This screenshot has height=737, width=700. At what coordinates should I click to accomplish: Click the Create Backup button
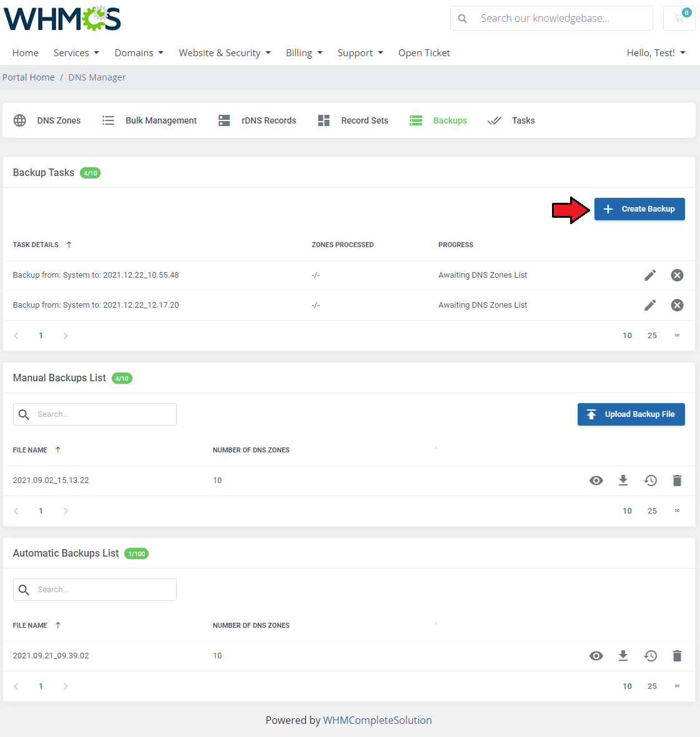coord(639,209)
